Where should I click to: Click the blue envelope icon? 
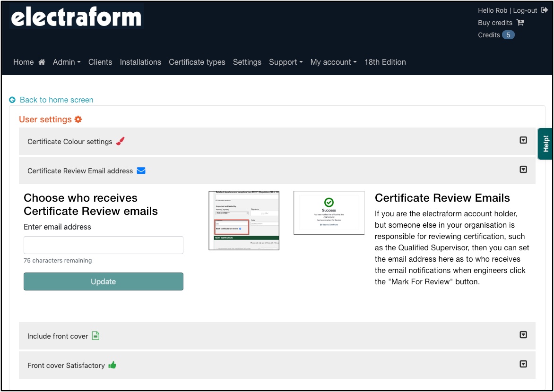coord(141,170)
